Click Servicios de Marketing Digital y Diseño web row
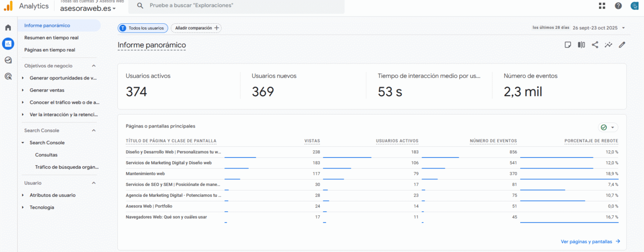 pyautogui.click(x=169, y=163)
